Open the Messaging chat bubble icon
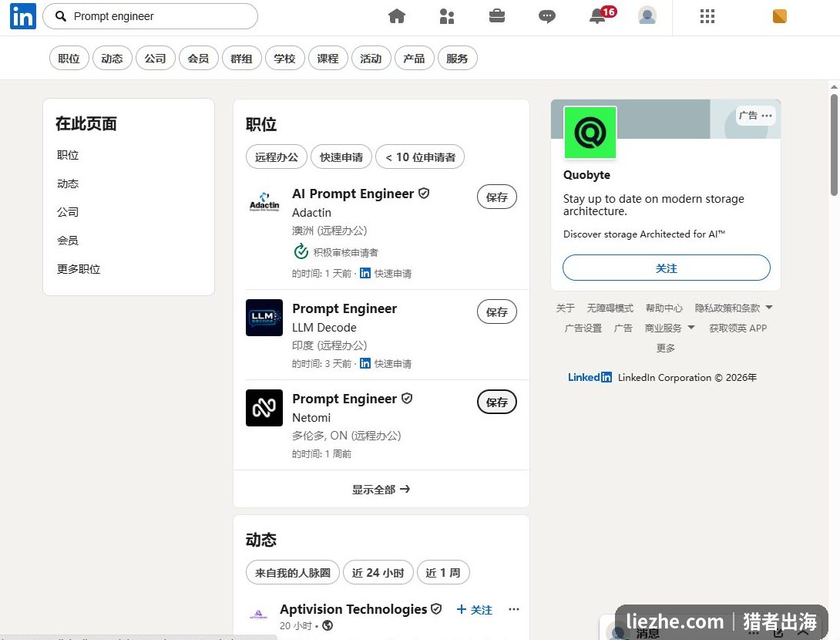 (x=546, y=17)
